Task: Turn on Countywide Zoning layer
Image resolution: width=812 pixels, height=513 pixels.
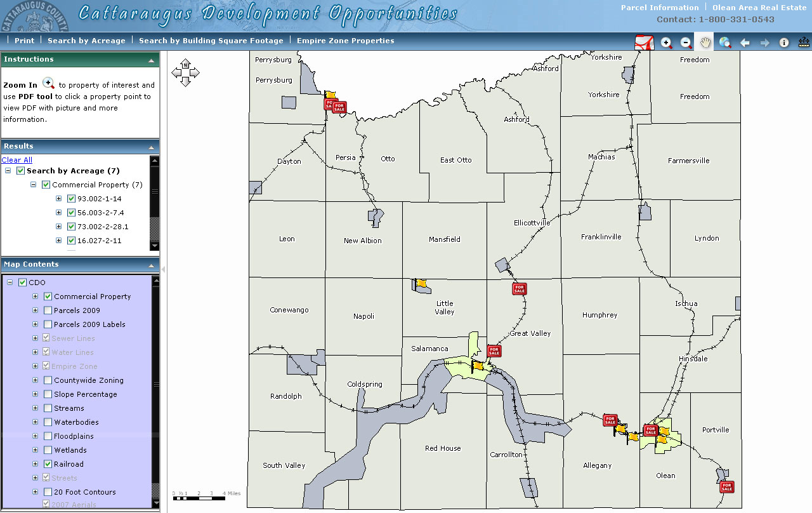Action: pos(48,380)
